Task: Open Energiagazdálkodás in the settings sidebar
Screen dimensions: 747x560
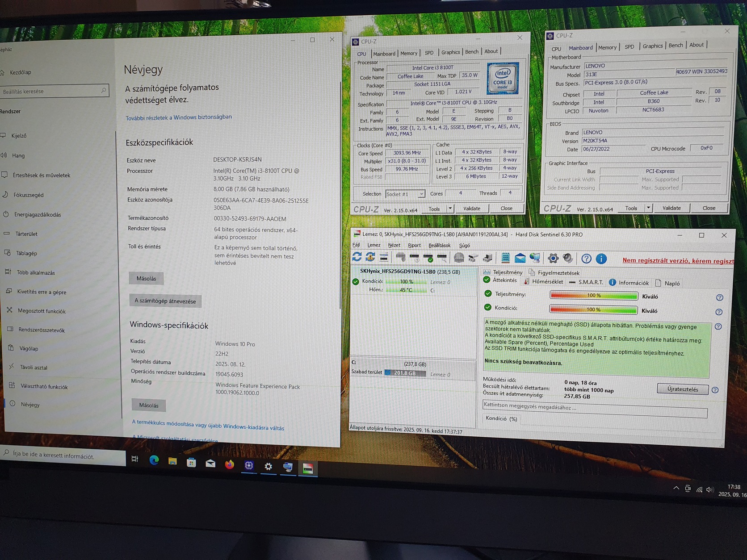Action: [x=38, y=215]
